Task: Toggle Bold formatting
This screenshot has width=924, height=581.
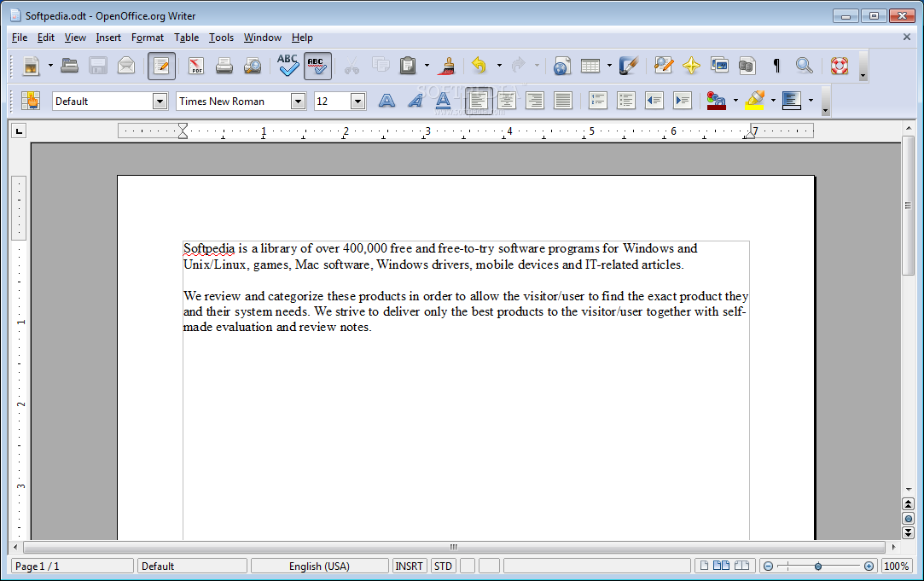Action: tap(386, 101)
